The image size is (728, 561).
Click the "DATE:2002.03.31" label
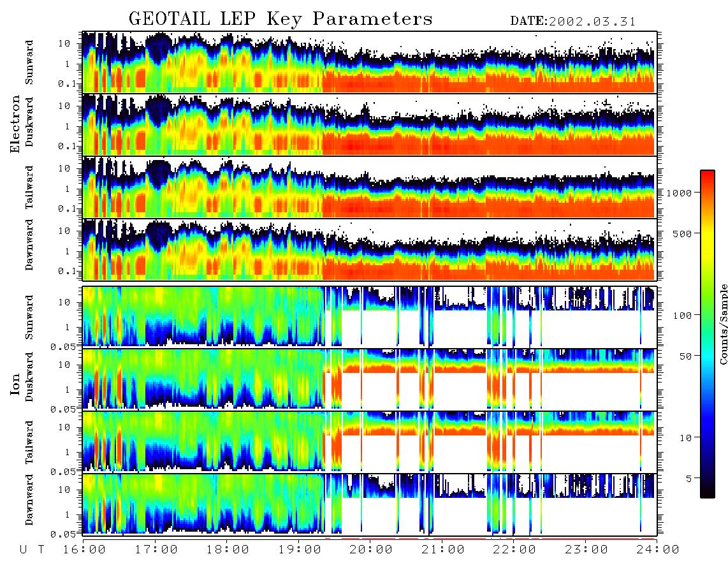pos(573,22)
